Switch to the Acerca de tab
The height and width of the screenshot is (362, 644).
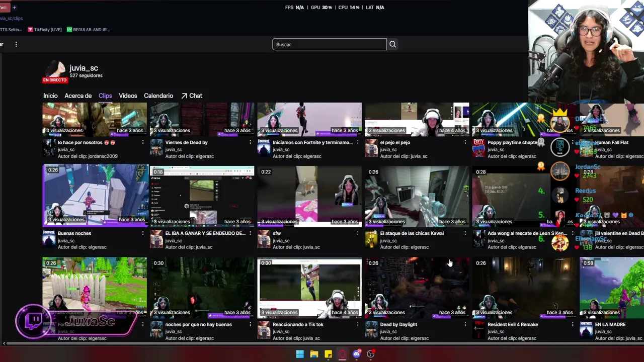(78, 96)
